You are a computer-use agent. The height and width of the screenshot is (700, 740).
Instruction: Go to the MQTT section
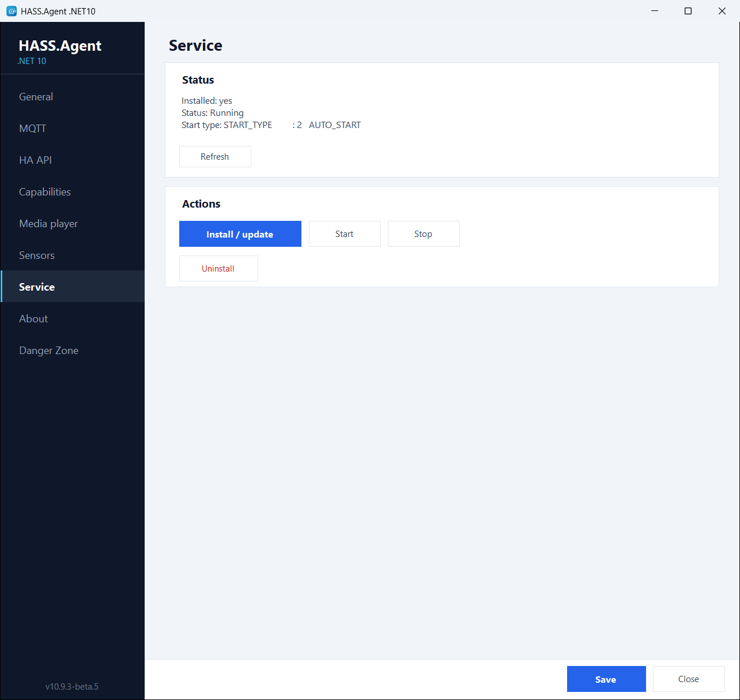[73, 129]
